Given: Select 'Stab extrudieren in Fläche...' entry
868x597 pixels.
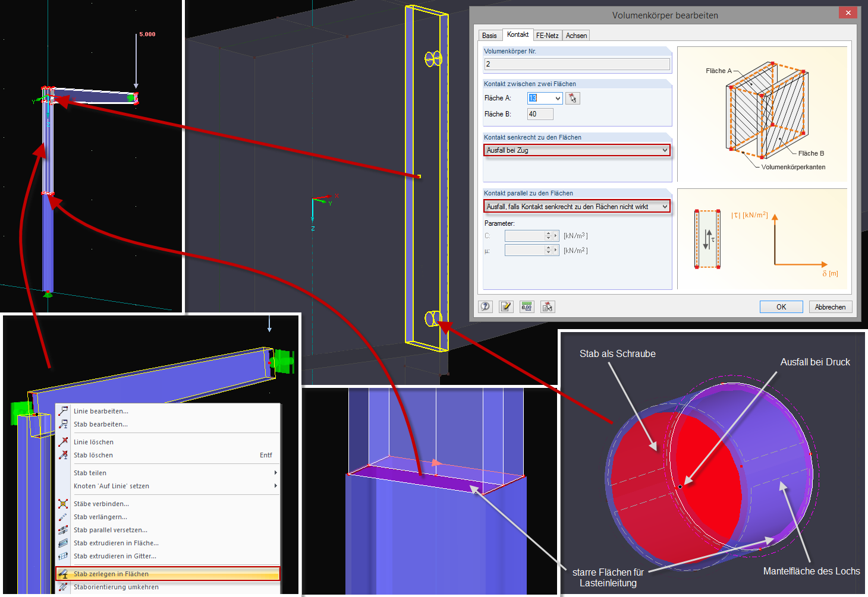Looking at the screenshot, I should pyautogui.click(x=168, y=543).
